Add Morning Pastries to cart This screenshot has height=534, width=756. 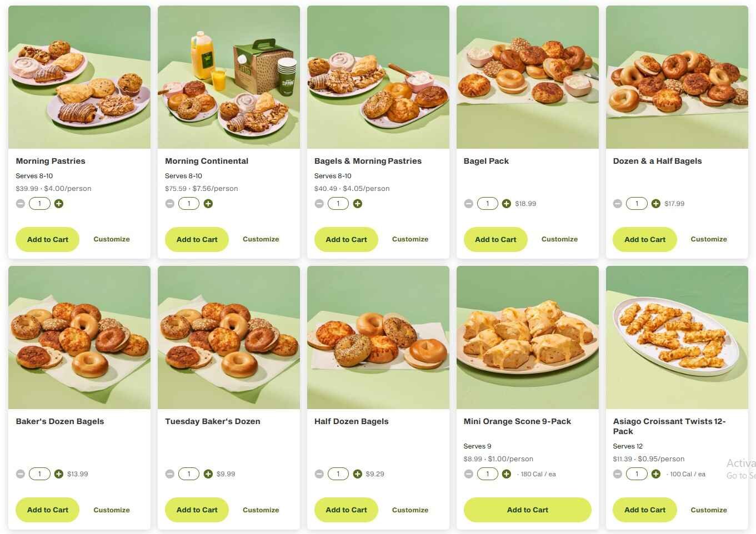(47, 239)
